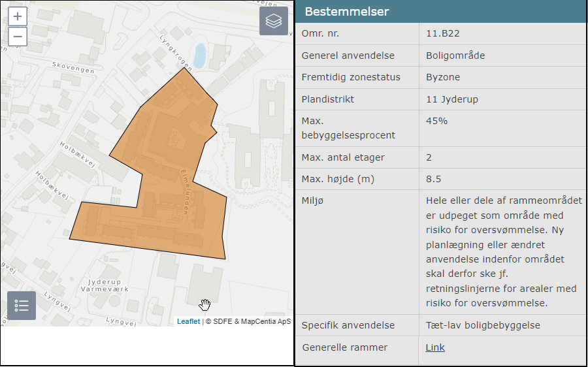Select the 45% bebyggelsesprocent value
Screen dimensions: 588x367
[436, 121]
